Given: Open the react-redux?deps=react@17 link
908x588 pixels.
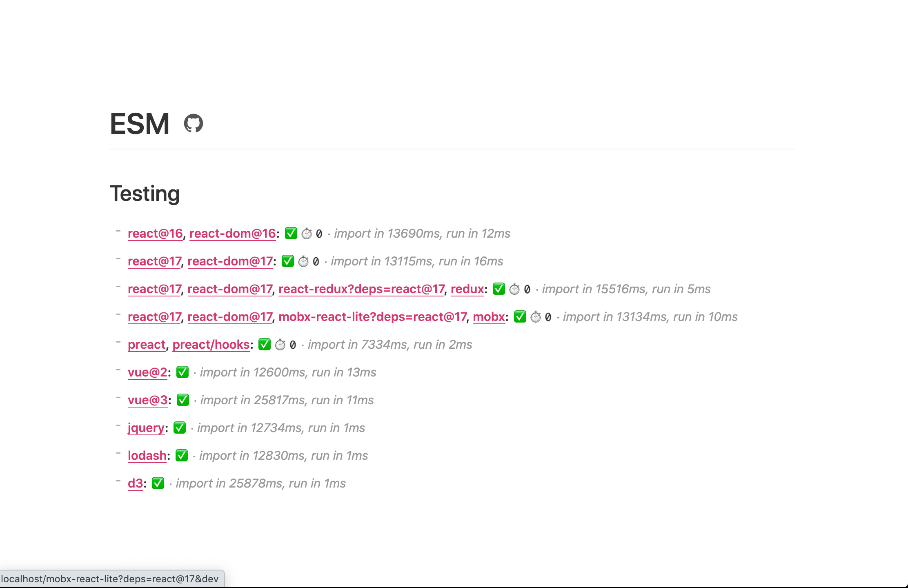Looking at the screenshot, I should (x=361, y=289).
